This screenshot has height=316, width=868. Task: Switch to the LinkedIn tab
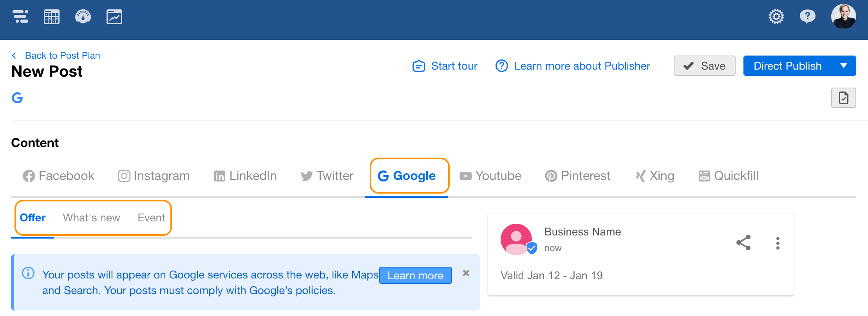[x=246, y=176]
